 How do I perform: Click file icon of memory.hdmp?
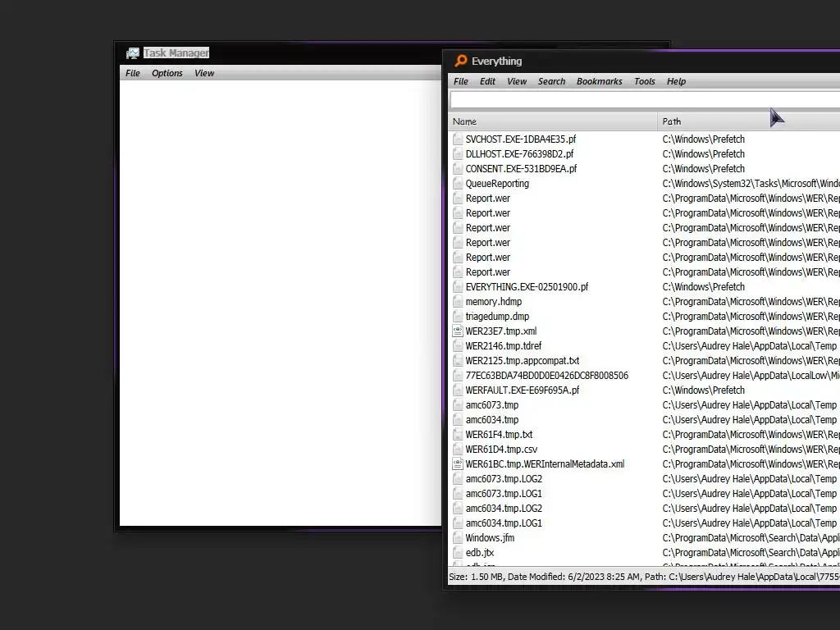point(458,302)
